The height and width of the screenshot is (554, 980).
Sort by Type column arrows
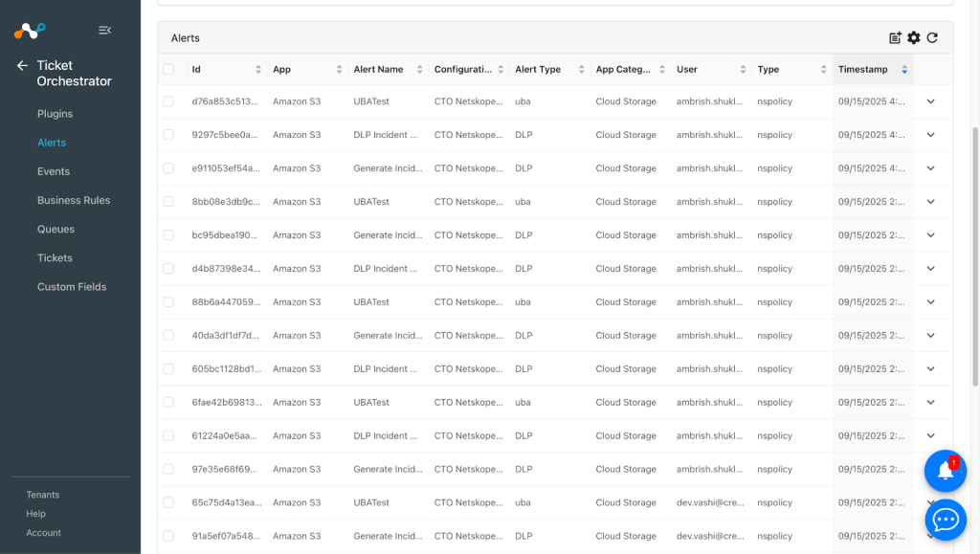(823, 69)
